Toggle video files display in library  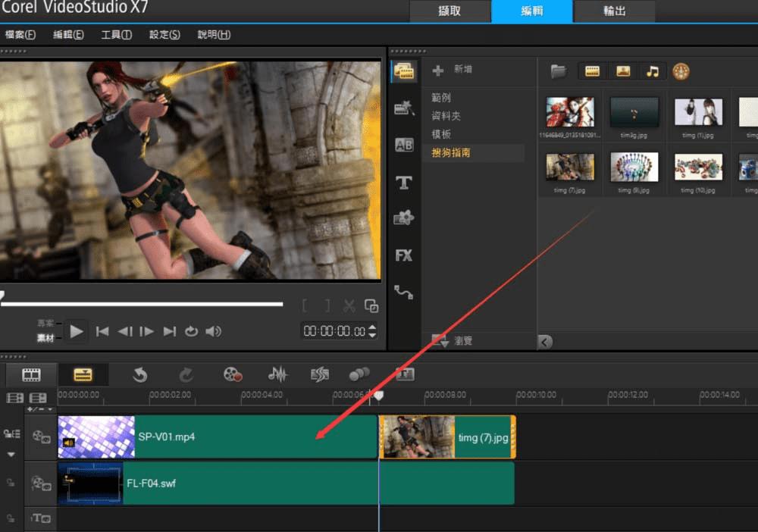pyautogui.click(x=593, y=71)
